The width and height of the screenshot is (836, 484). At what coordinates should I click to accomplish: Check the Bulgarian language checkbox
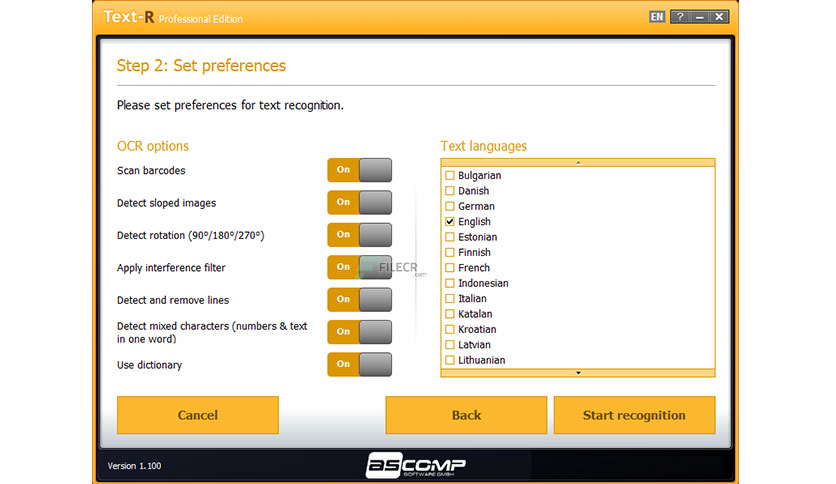[450, 175]
